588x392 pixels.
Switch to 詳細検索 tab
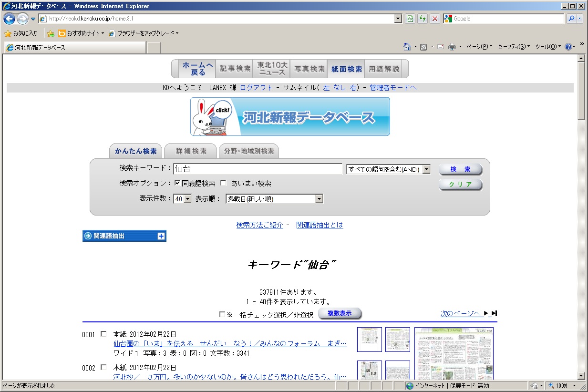[x=191, y=151]
